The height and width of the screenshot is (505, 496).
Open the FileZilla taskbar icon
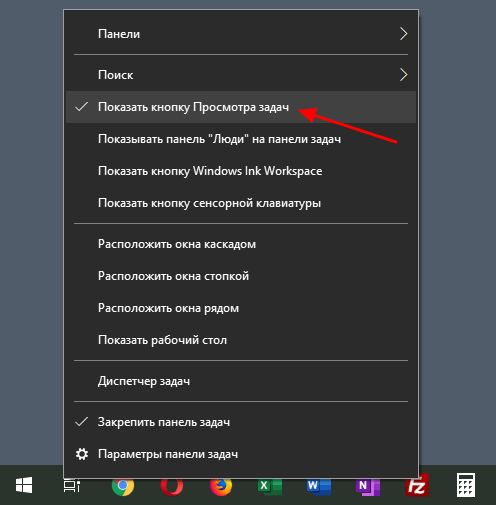click(417, 487)
